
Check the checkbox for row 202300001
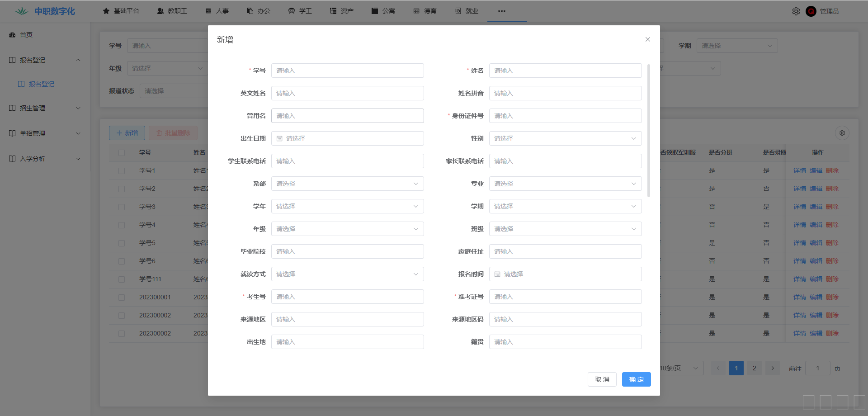coord(122,298)
